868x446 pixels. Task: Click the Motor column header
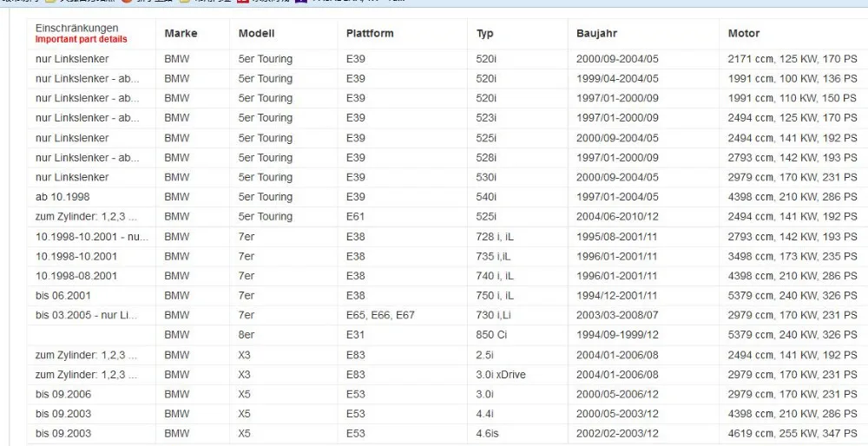coord(744,33)
